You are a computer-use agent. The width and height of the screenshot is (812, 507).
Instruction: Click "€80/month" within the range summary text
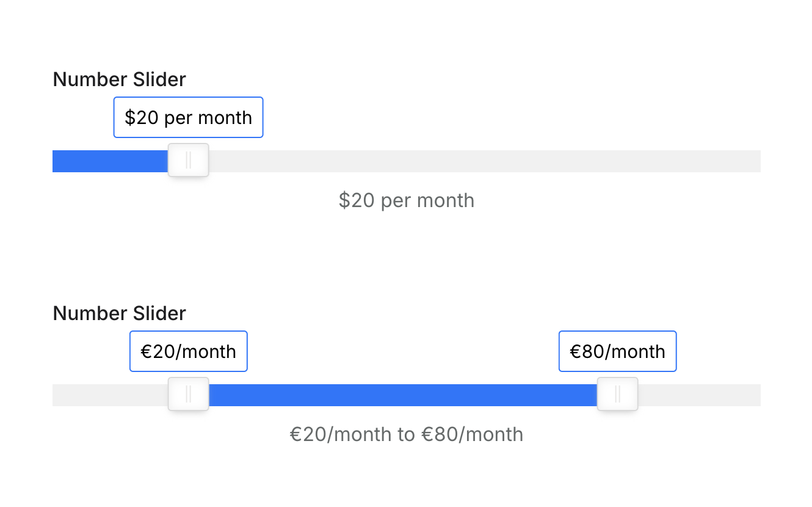[x=473, y=434]
